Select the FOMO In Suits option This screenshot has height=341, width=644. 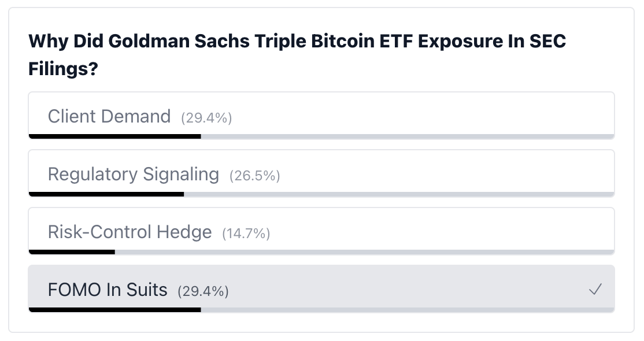coord(321,289)
